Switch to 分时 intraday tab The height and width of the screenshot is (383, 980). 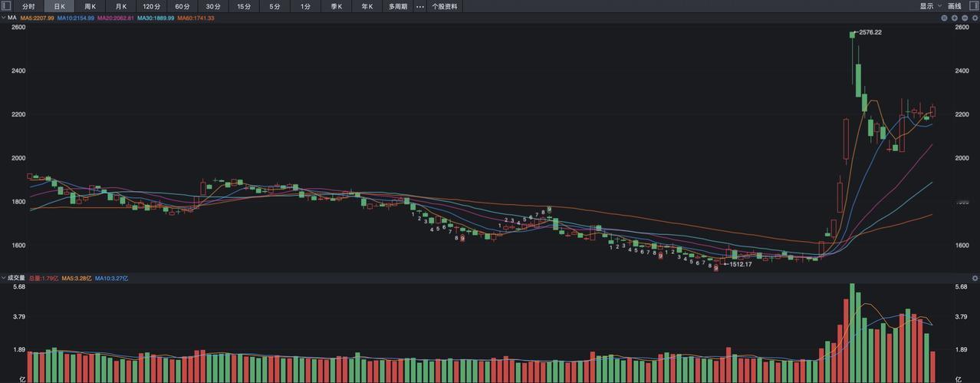pos(28,6)
